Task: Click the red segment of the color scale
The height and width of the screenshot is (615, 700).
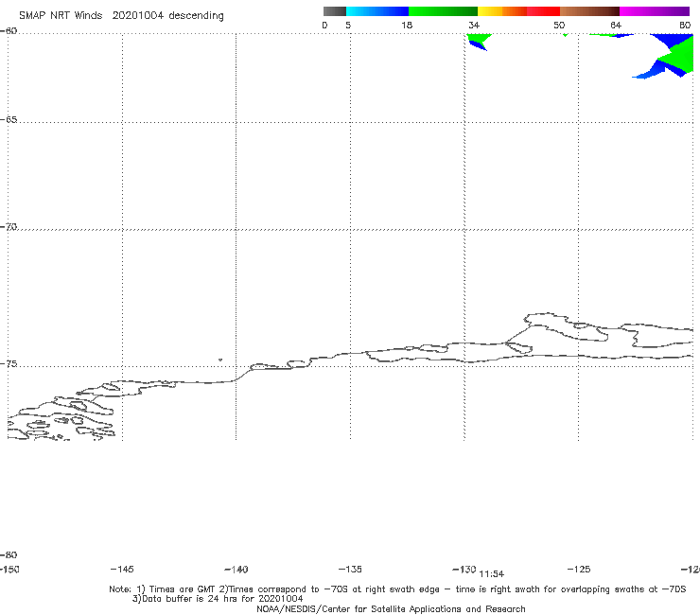Action: [543, 11]
